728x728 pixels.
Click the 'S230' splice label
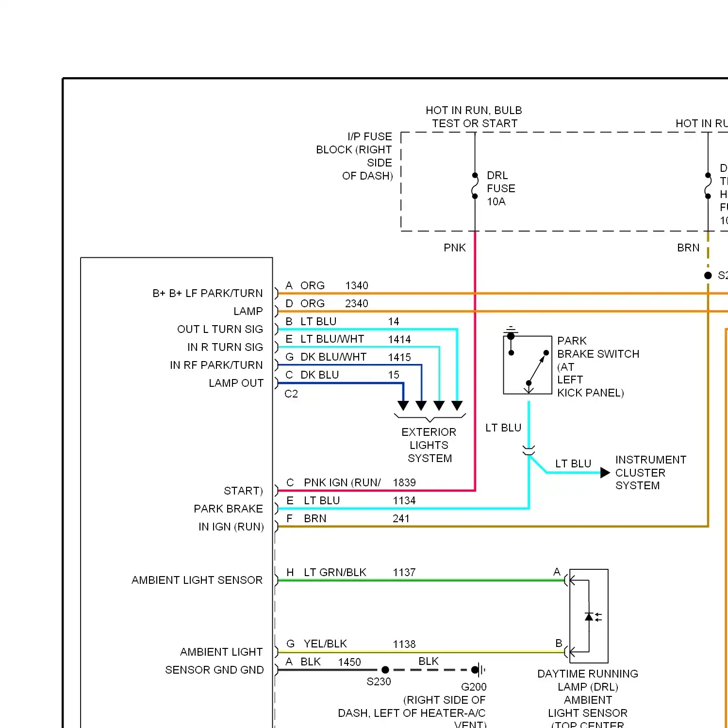[379, 681]
